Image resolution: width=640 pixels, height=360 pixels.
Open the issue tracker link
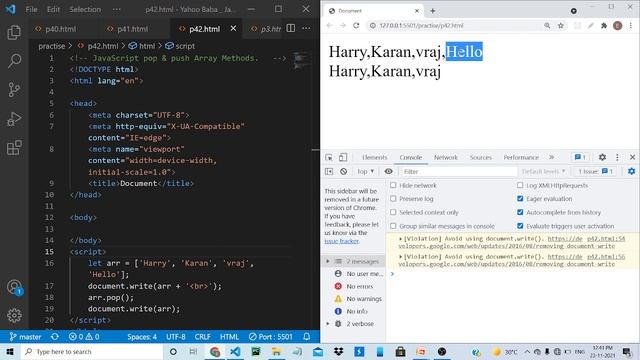[x=342, y=241]
